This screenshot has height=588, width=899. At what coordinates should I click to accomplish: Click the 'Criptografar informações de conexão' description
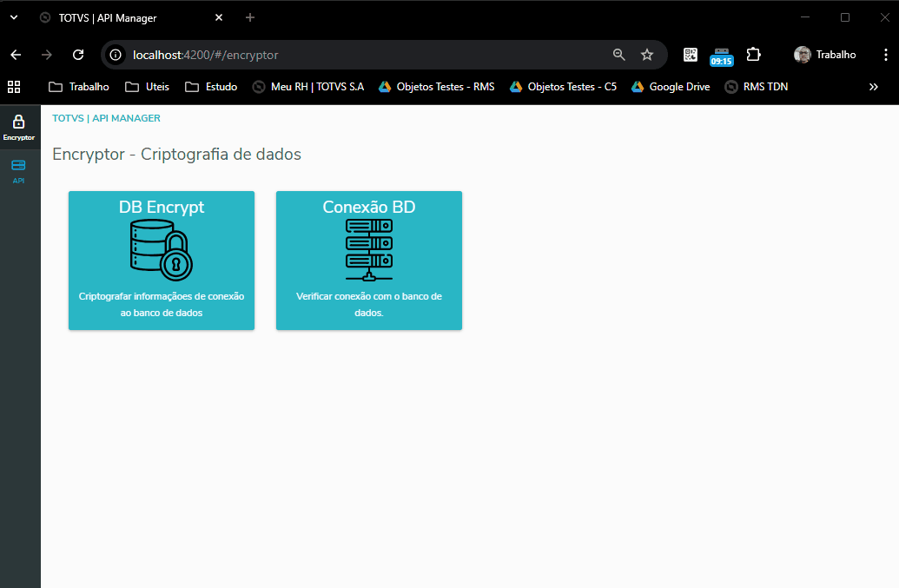(x=161, y=304)
